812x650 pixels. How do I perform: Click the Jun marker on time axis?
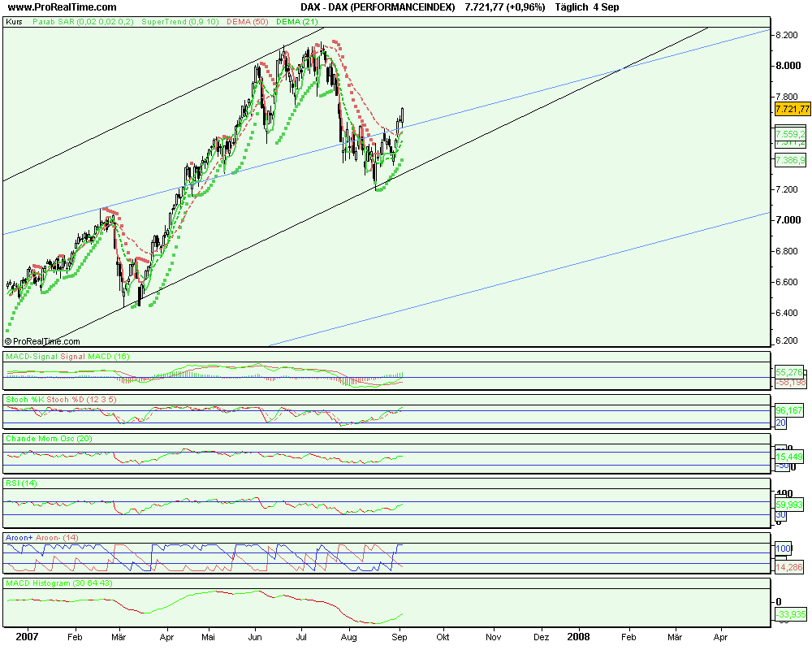tap(255, 637)
